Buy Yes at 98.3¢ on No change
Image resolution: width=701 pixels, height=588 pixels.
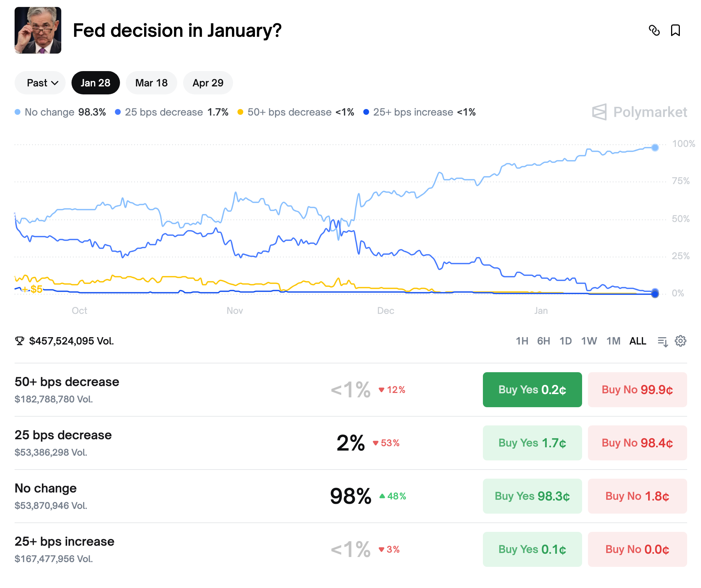(532, 496)
